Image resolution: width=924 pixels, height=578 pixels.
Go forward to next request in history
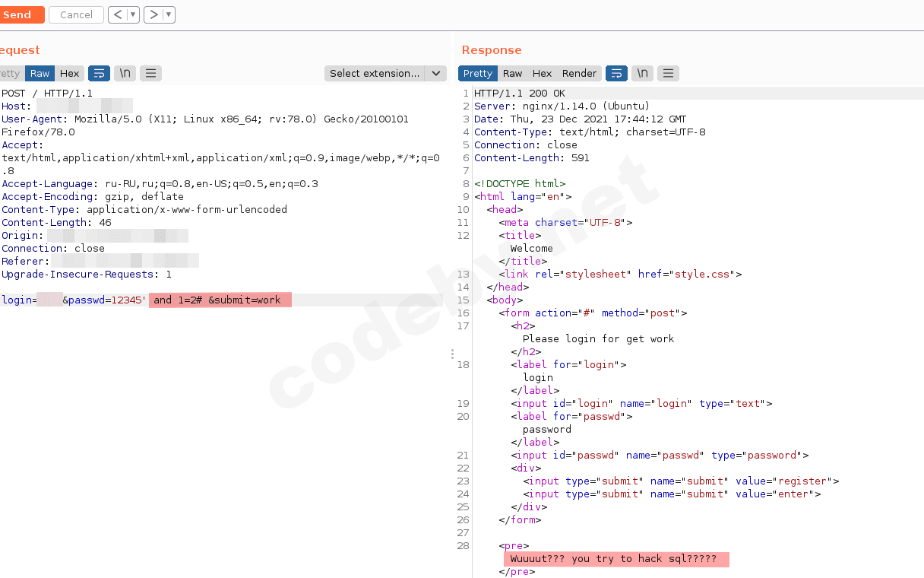(153, 14)
